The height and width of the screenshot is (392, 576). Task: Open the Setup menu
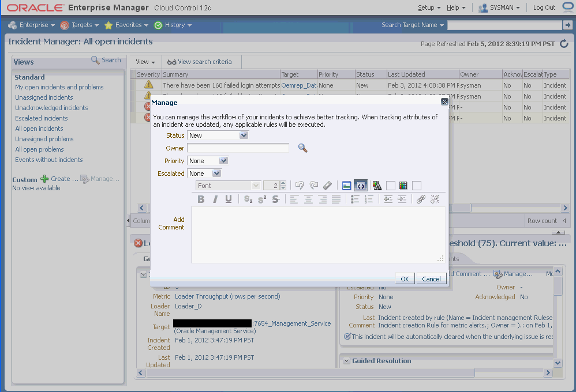(x=429, y=7)
